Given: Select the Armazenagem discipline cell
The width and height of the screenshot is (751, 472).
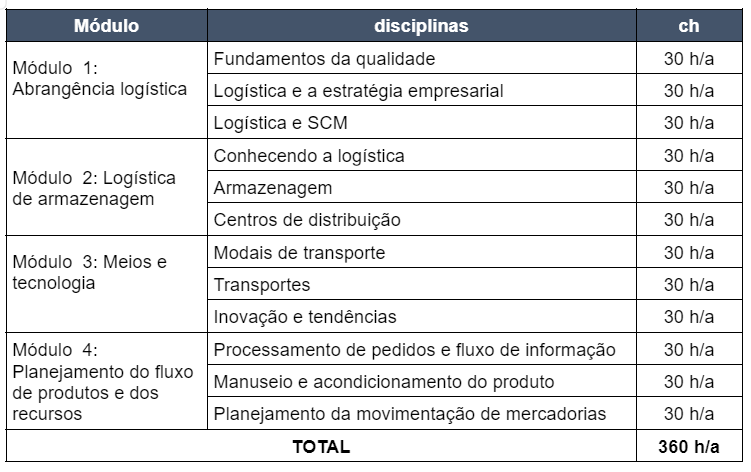Looking at the screenshot, I should (421, 187).
